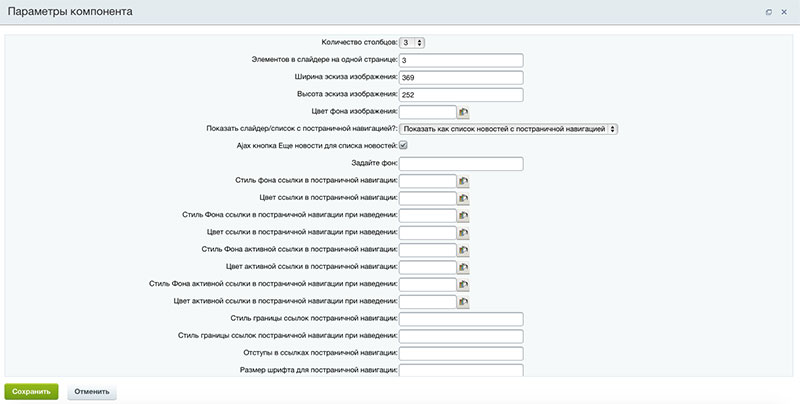Focus the Ширина эскиза изображения field
Viewport: 800px width, 404px height.
462,77
